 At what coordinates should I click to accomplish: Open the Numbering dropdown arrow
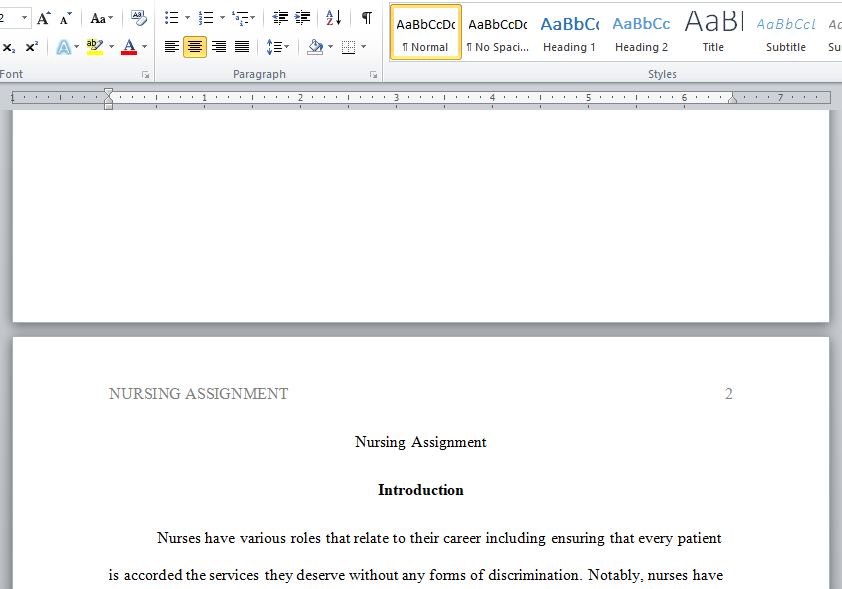[222, 18]
